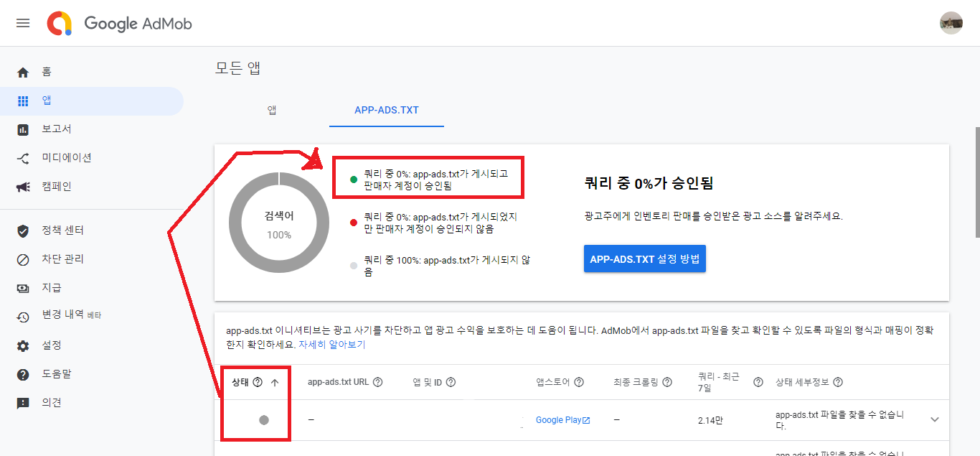Click help icon beside app-ads.txt URL header
This screenshot has height=456, width=980.
coord(377,383)
